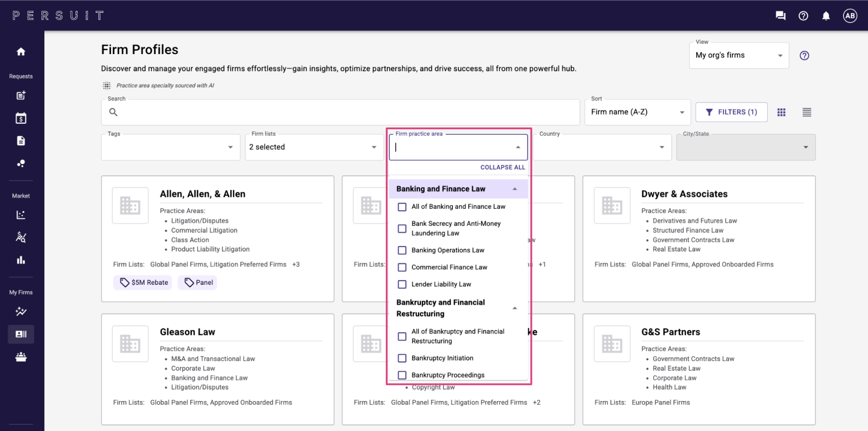Check Bankruptcy Initiation
Screen dimensions: 868x431
[402, 358]
